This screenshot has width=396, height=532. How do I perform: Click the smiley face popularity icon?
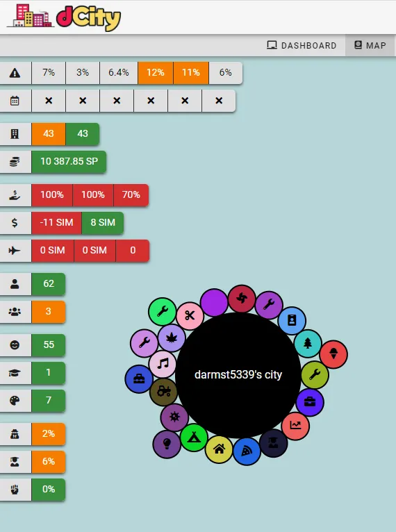click(x=15, y=345)
